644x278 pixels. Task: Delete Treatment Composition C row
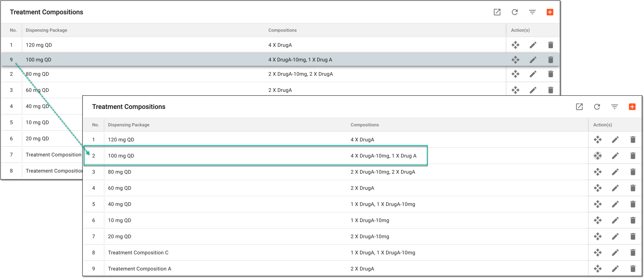(633, 253)
